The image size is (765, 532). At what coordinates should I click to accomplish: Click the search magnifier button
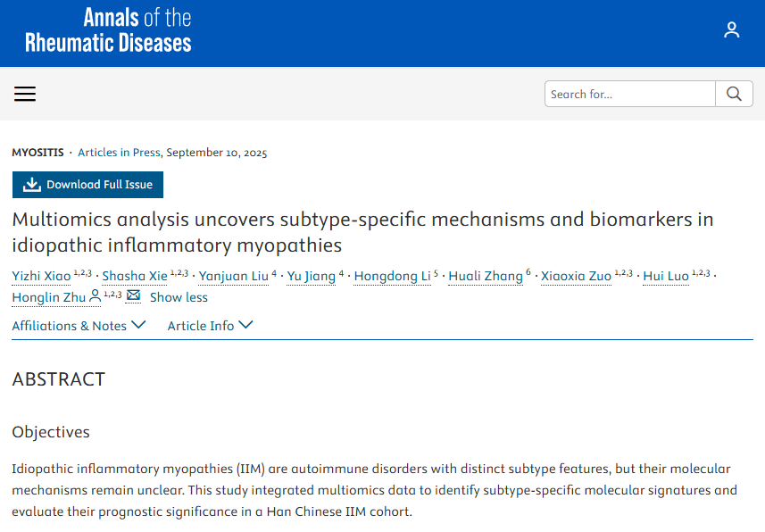point(734,94)
